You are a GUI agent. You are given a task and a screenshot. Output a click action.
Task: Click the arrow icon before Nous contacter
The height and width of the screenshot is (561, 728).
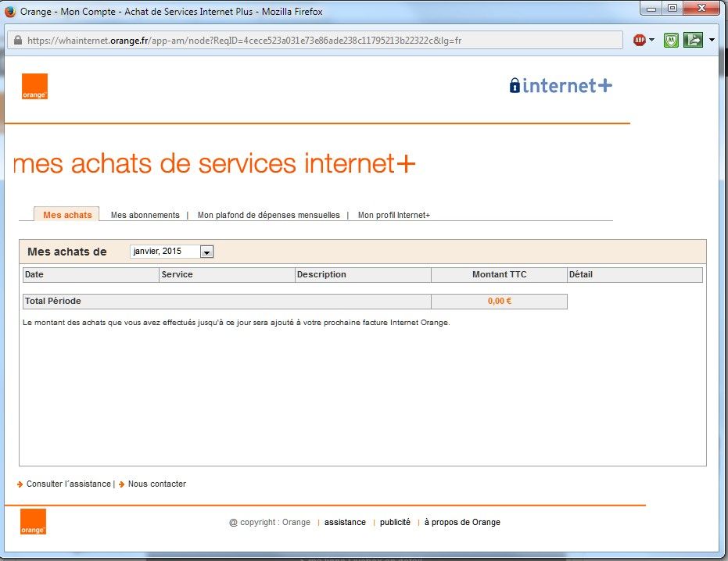click(x=121, y=484)
